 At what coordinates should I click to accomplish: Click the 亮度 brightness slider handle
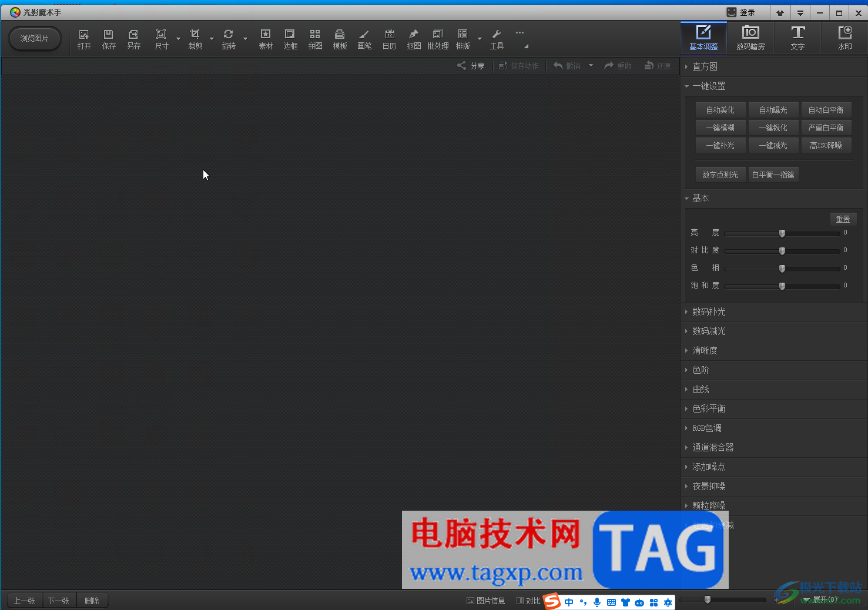782,233
